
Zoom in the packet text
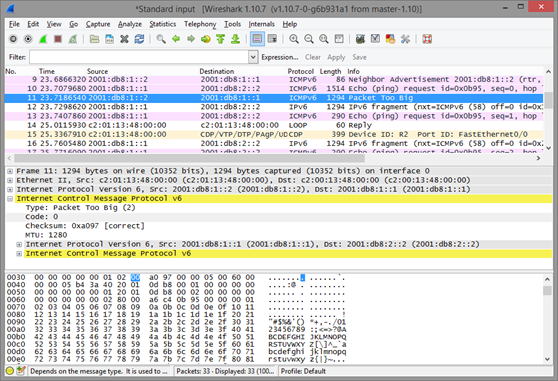294,39
